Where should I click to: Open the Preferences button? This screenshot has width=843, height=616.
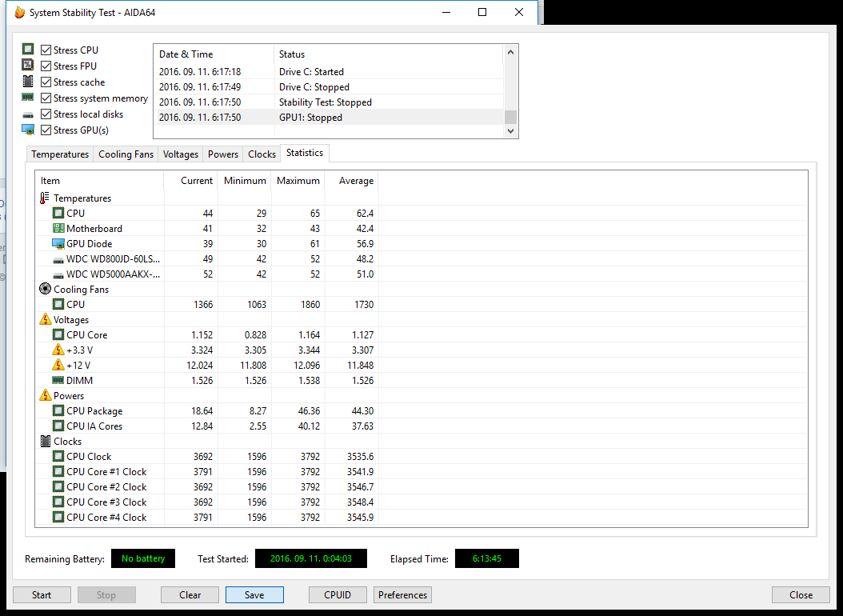(x=402, y=595)
